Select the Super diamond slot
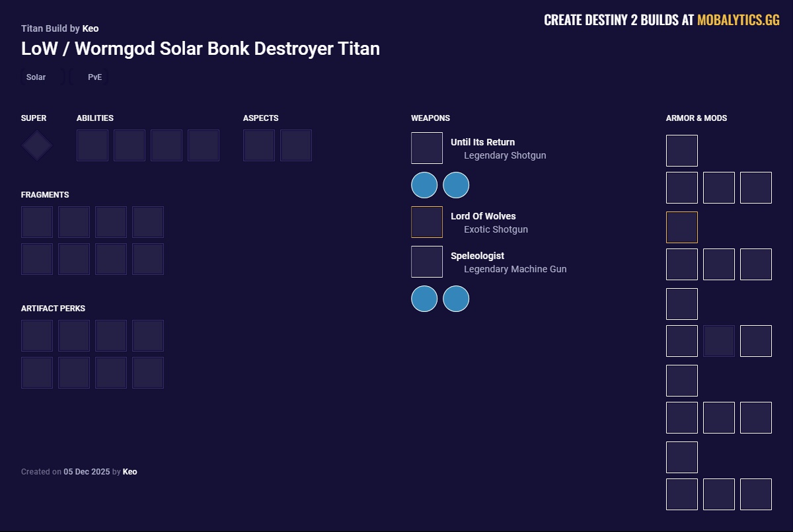Image resolution: width=793 pixels, height=532 pixels. (x=36, y=145)
